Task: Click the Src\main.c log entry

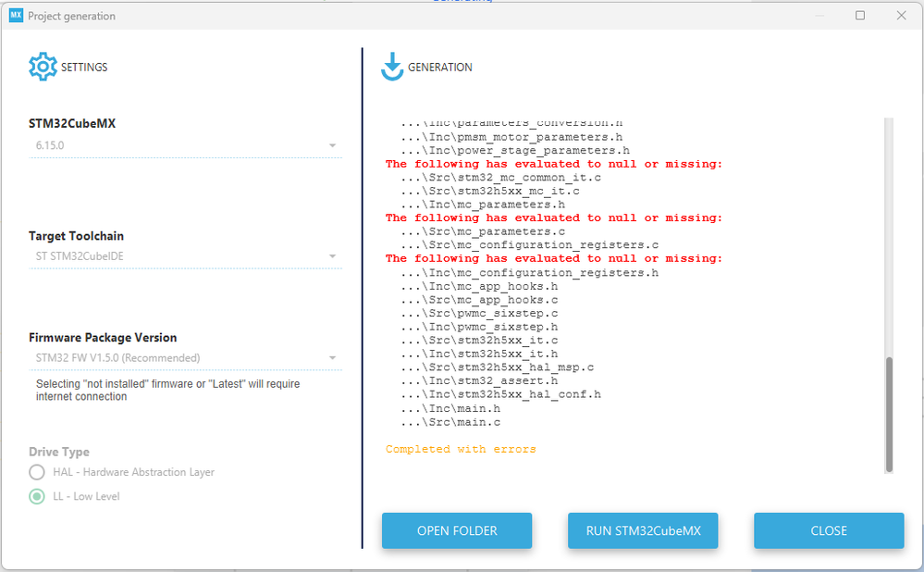Action: point(450,422)
